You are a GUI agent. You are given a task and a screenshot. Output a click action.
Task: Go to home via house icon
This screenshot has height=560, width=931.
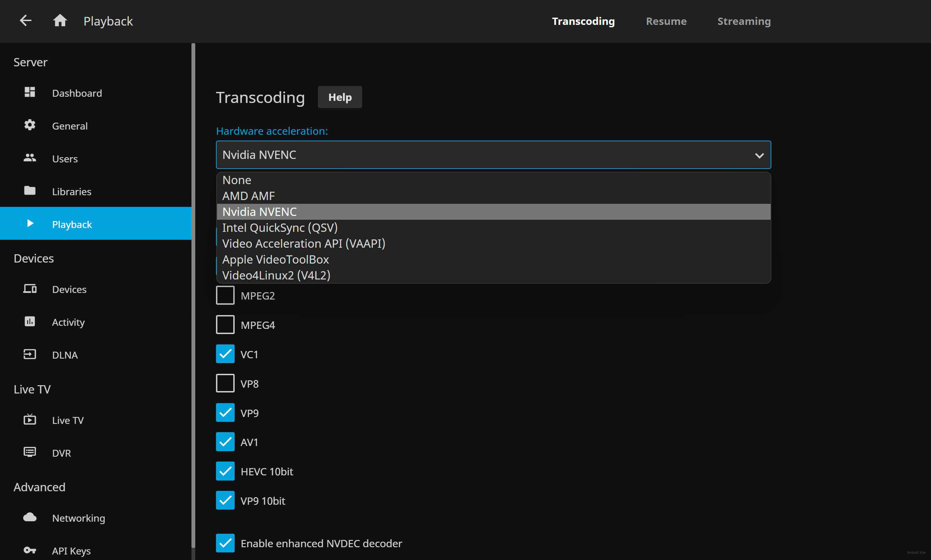[x=60, y=21]
